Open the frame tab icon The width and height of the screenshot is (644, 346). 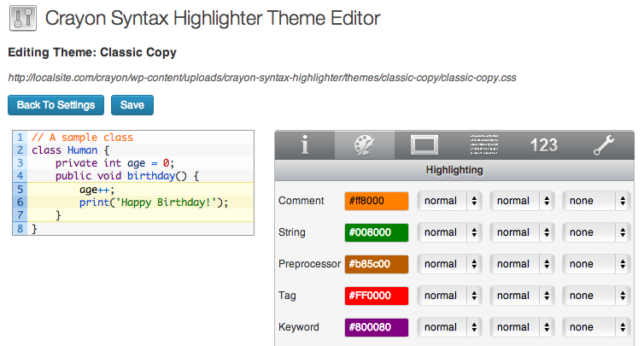pos(424,145)
